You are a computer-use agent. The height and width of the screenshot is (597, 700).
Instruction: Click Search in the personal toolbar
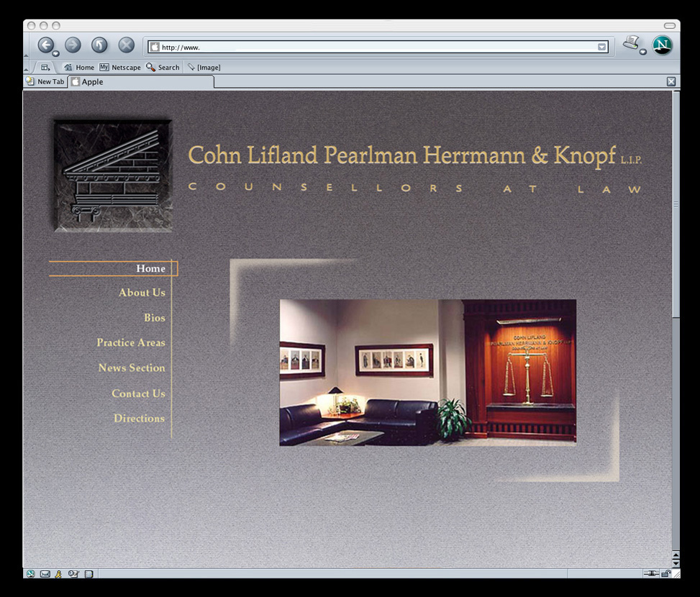coord(163,68)
